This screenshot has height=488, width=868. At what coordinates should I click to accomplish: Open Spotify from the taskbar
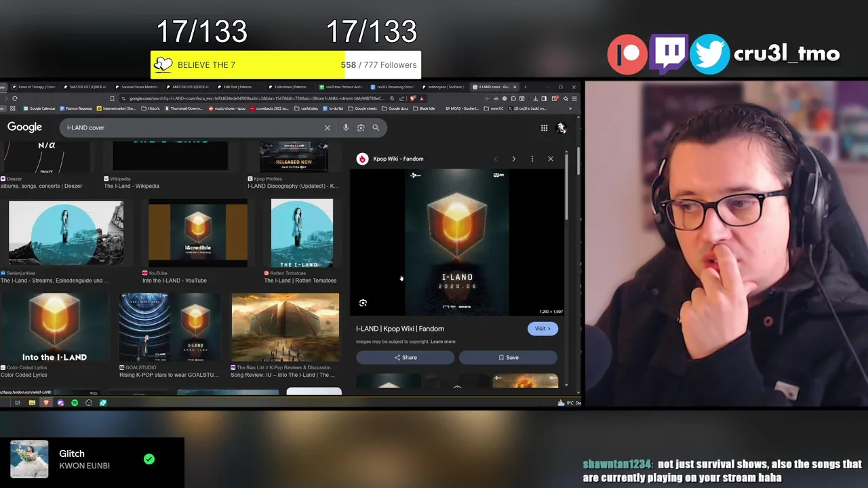pyautogui.click(x=75, y=403)
